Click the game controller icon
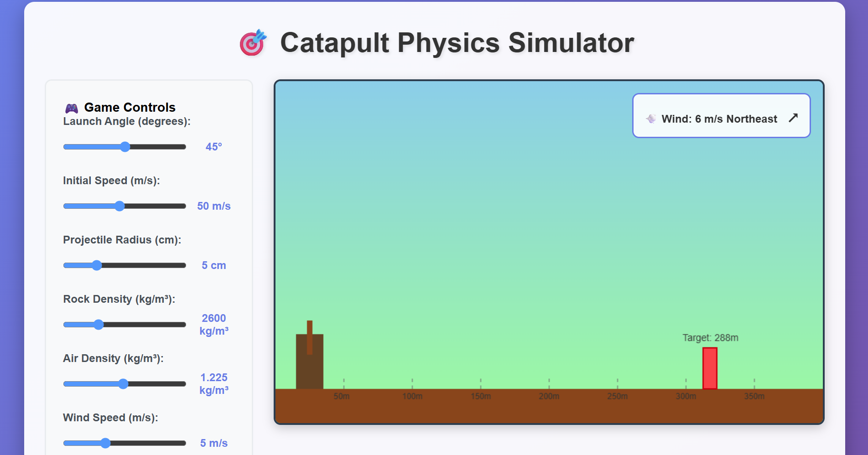 coord(72,108)
